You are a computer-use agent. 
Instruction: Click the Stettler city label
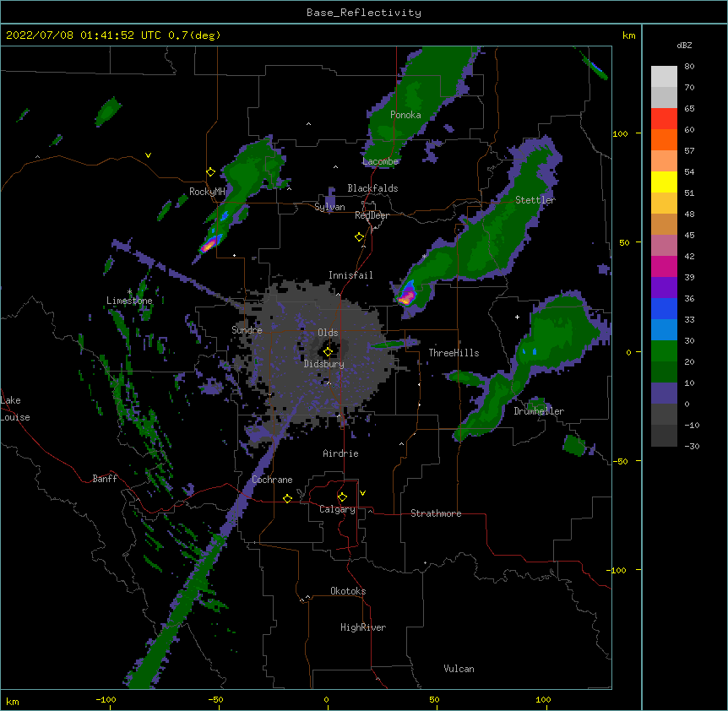tap(535, 200)
